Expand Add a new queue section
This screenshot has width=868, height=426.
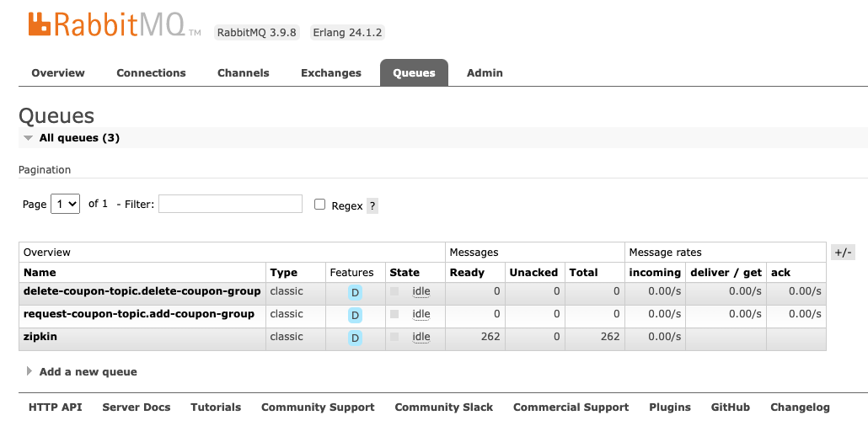click(x=88, y=371)
